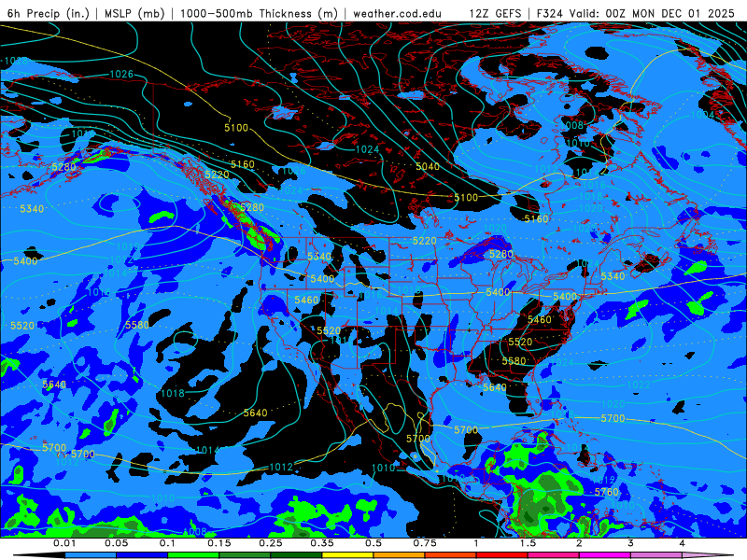The width and height of the screenshot is (747, 560).
Task: Click the '1010' pressure label near Mexico
Action: click(x=384, y=468)
